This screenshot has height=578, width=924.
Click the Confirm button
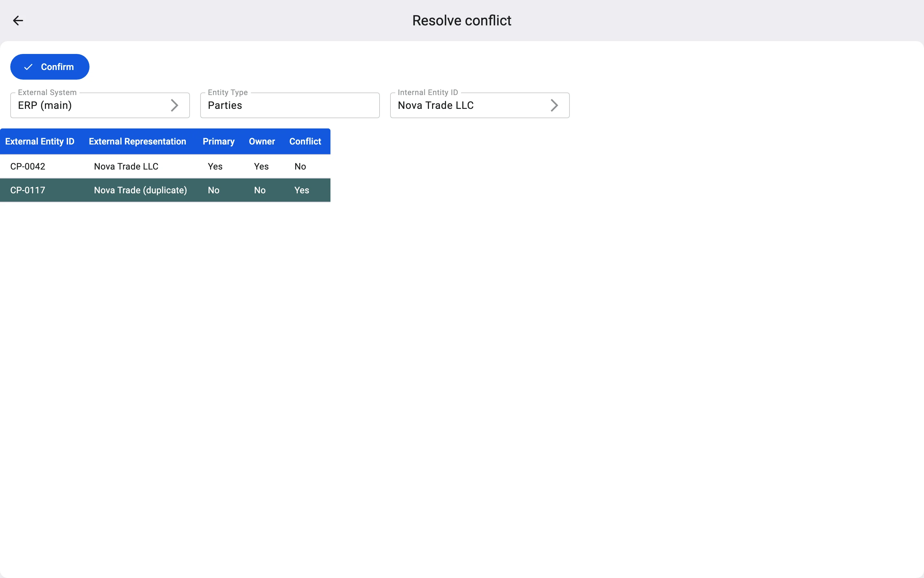(x=50, y=67)
